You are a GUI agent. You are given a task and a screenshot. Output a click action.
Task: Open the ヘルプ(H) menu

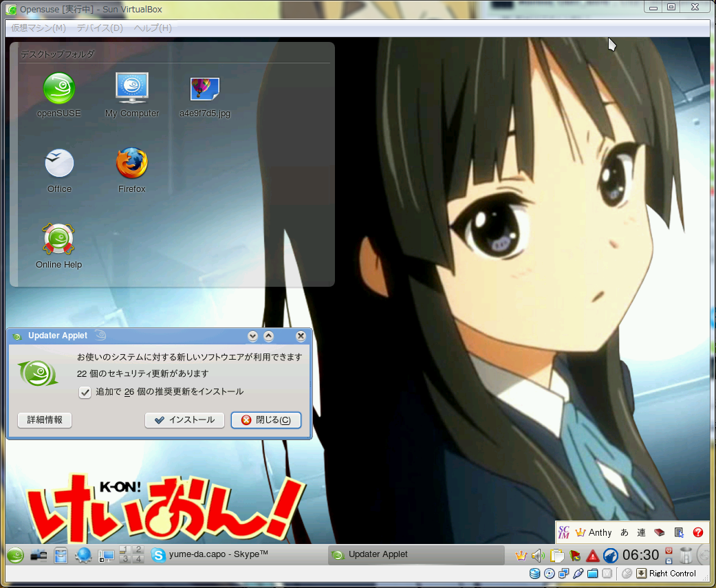coord(153,28)
